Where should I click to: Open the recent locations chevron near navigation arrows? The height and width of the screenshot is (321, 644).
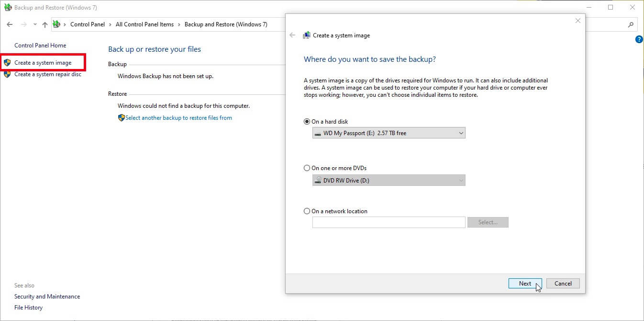point(34,24)
